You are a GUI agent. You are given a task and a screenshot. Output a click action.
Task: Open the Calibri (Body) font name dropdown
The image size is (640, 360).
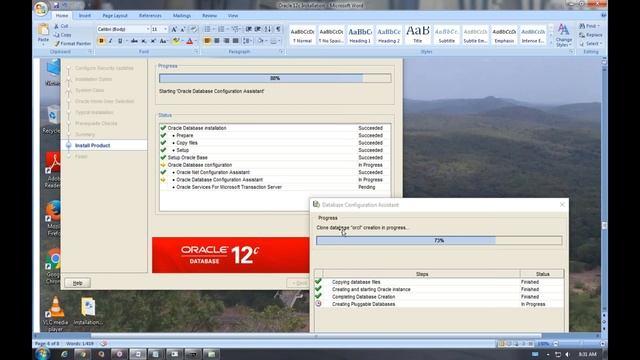pyautogui.click(x=148, y=29)
